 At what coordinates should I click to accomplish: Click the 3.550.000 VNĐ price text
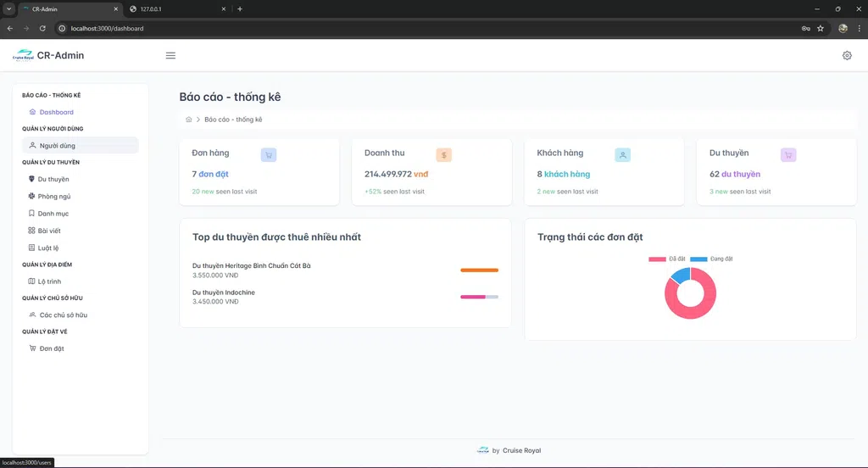point(215,276)
